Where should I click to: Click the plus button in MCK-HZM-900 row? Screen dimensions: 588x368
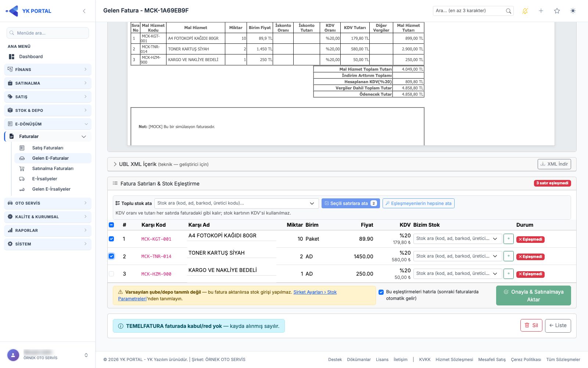coord(509,274)
